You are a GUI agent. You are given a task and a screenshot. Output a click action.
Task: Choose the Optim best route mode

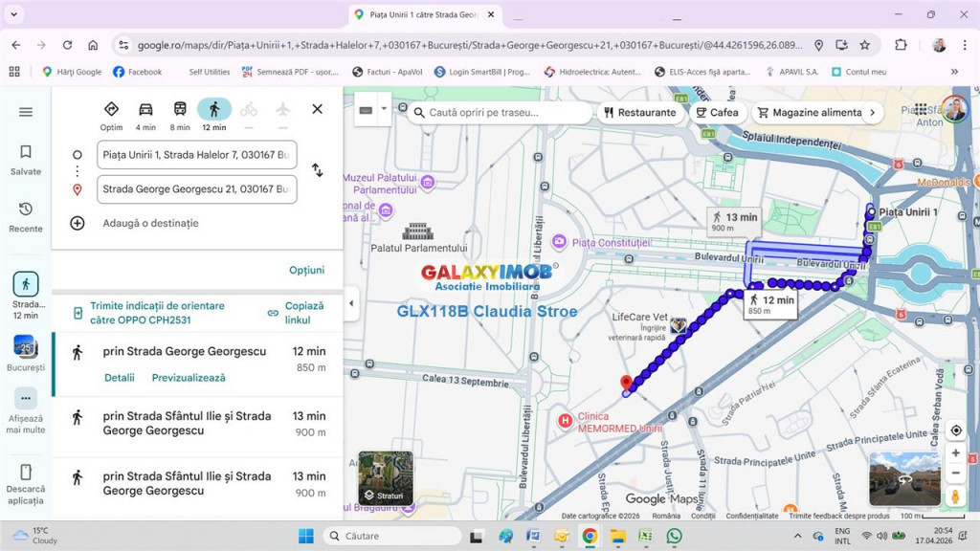coord(111,110)
